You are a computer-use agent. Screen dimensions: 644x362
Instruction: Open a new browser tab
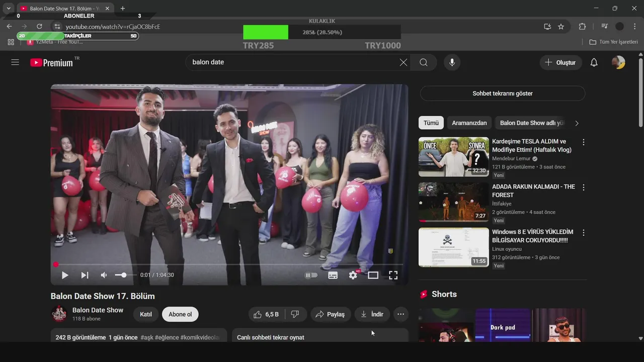123,9
